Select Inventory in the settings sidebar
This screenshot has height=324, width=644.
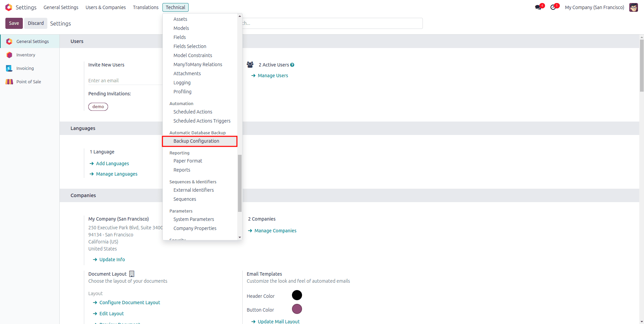[x=26, y=55]
